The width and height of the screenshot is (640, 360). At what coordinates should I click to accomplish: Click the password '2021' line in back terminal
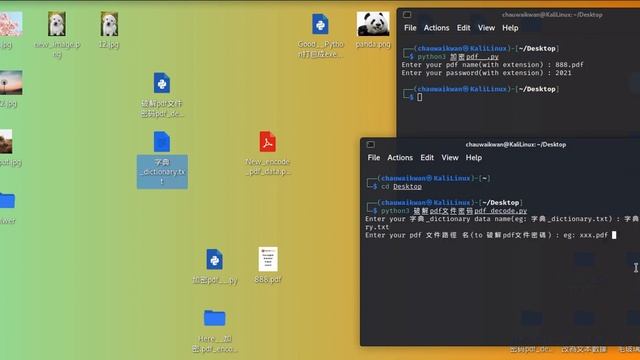coord(486,73)
